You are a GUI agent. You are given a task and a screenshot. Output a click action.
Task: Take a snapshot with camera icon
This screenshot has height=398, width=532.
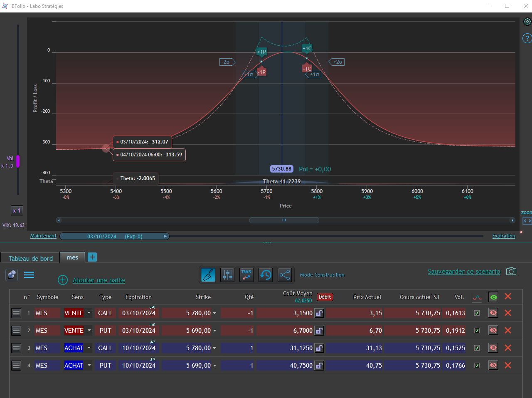(x=511, y=272)
